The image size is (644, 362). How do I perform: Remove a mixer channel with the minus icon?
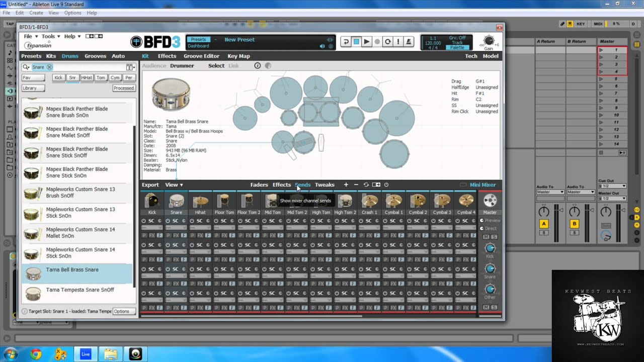point(356,185)
